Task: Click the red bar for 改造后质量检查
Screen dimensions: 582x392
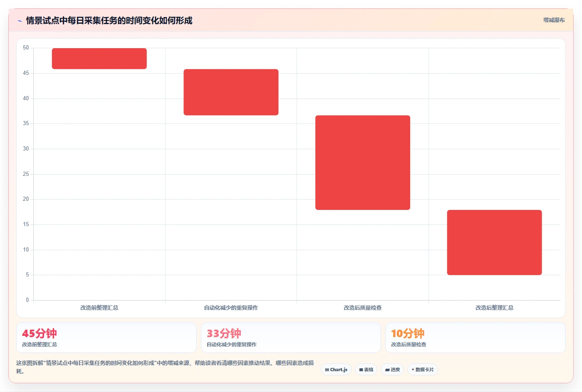Action: [x=363, y=163]
